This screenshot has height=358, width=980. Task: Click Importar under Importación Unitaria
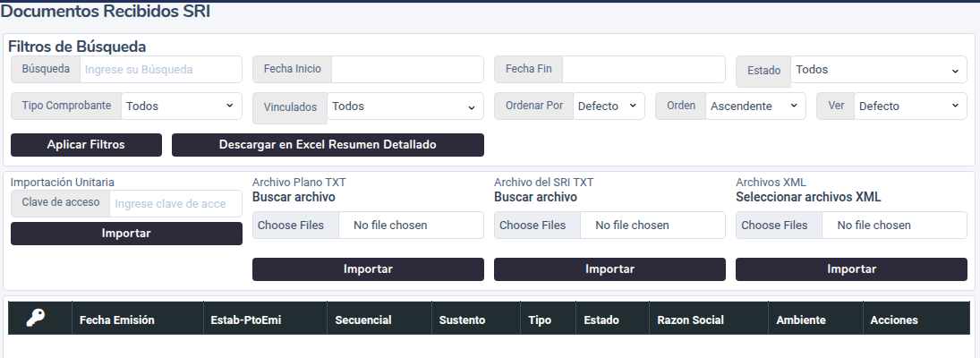pos(126,234)
